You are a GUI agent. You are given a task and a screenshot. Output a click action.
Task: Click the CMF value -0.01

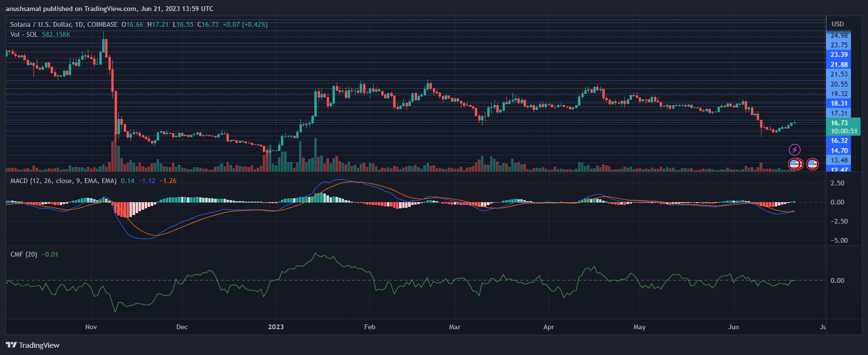(50, 254)
